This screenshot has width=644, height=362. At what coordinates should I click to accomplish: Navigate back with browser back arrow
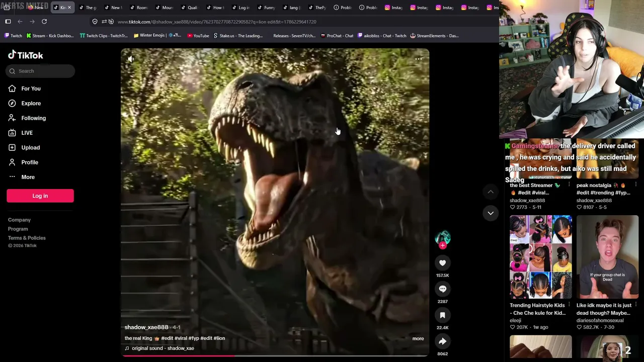click(20, 22)
